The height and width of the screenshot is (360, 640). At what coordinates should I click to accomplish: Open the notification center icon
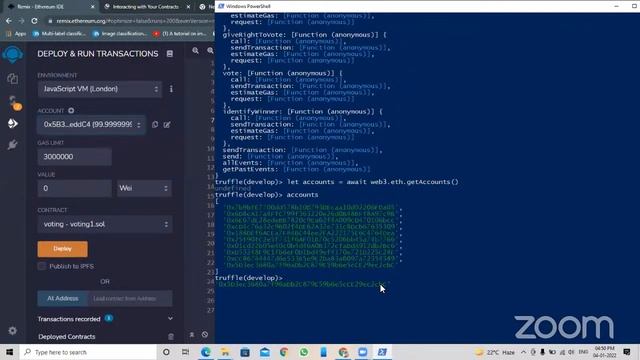pos(627,352)
